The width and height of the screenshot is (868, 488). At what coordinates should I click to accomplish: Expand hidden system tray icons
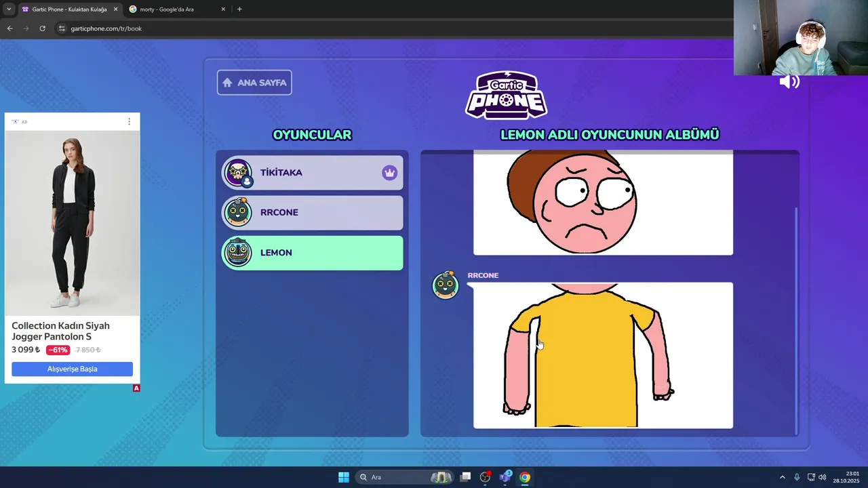(x=782, y=477)
